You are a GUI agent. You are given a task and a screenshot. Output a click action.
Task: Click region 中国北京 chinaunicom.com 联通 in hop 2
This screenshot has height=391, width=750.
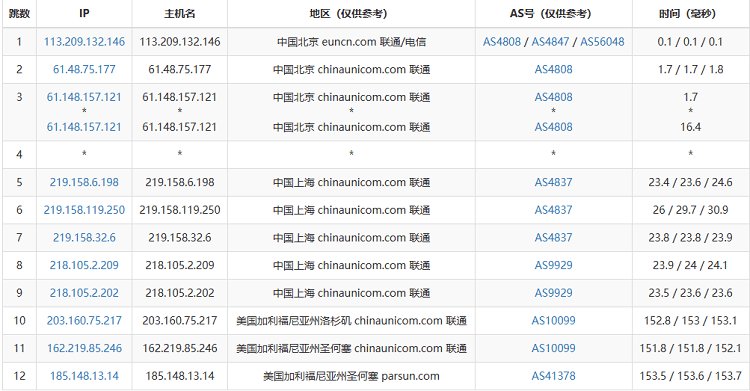(x=351, y=69)
